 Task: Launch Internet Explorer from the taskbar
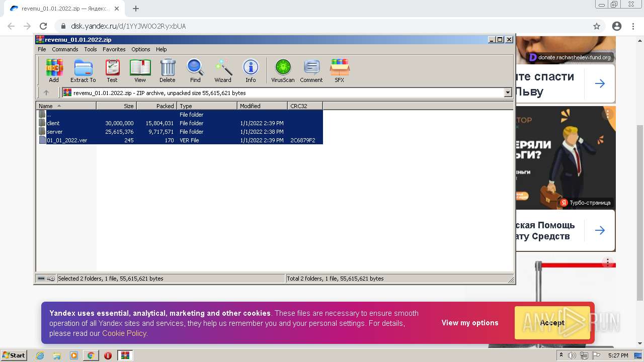pyautogui.click(x=40, y=355)
